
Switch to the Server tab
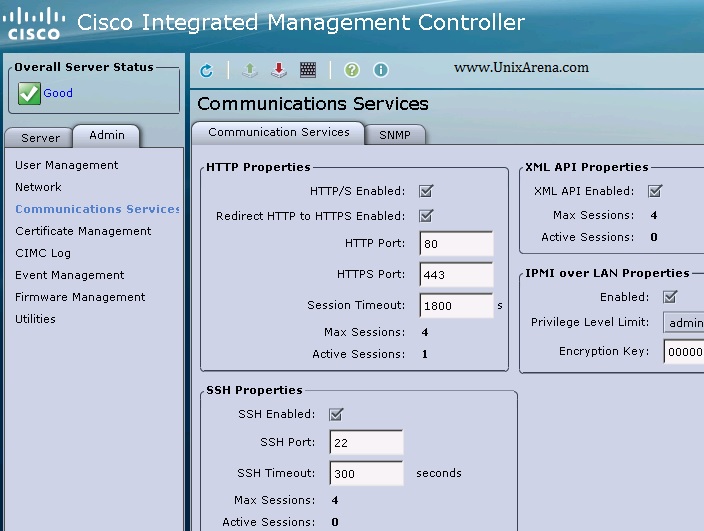tap(40, 138)
